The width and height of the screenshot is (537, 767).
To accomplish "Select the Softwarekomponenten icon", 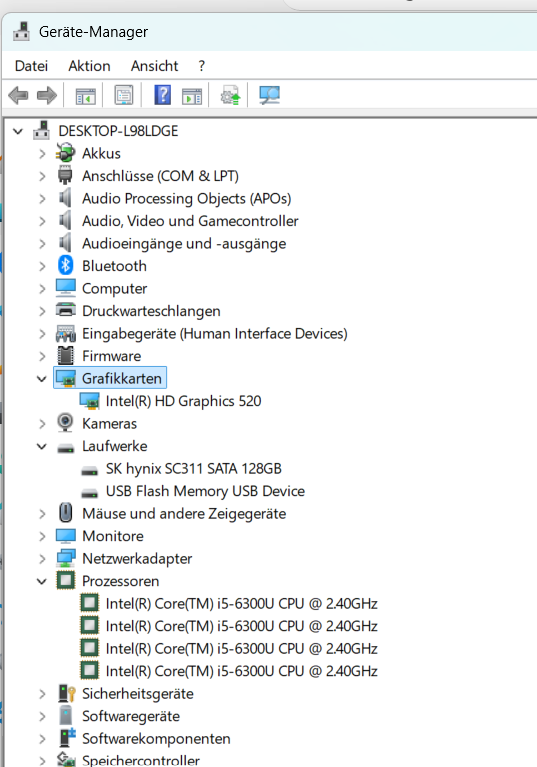I will [67, 738].
